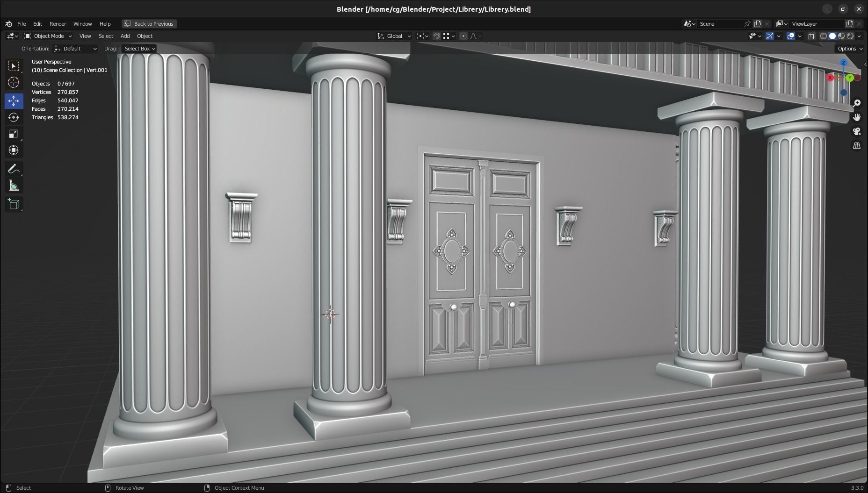Select the Add Cube tool
The width and height of the screenshot is (868, 493).
click(14, 204)
